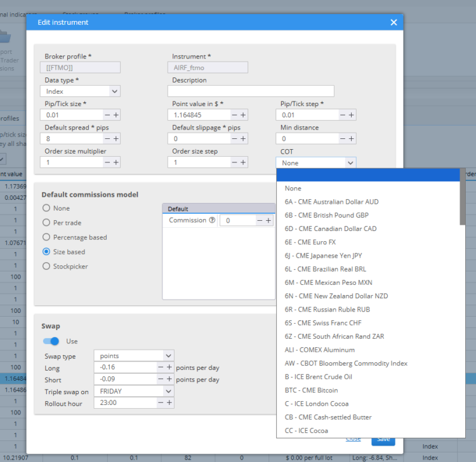Screen dimensions: 476x462
Task: Decrease Point value in $ with minus
Action: pyautogui.click(x=234, y=115)
